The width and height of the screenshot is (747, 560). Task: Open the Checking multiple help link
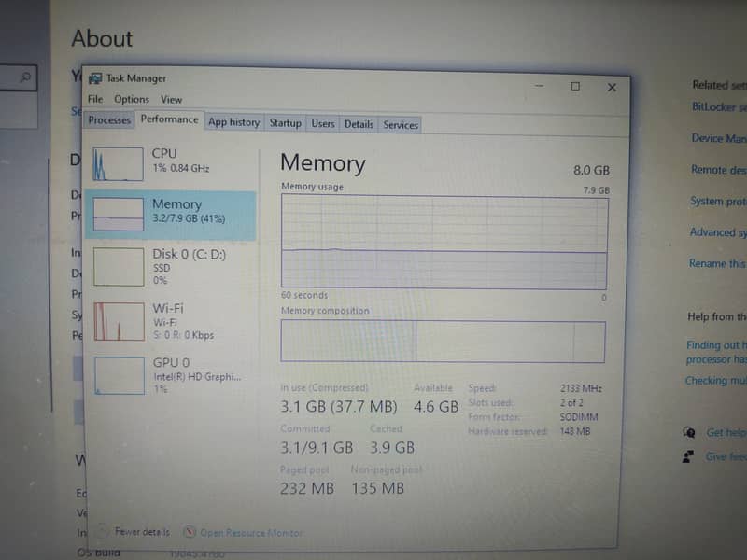(715, 381)
